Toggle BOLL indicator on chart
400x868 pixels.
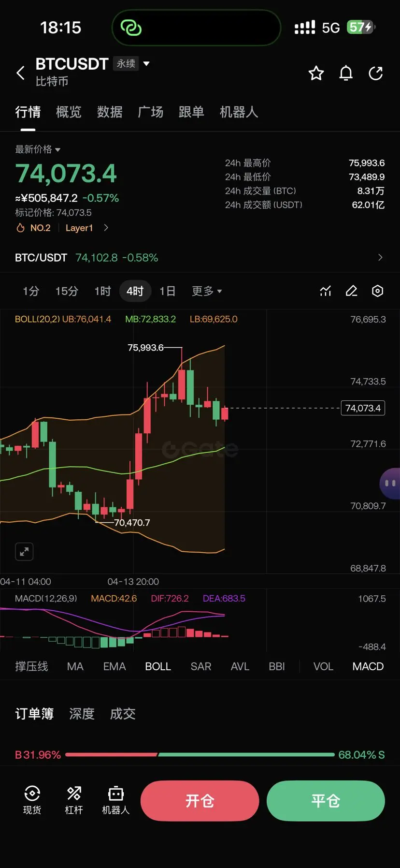pos(158,666)
